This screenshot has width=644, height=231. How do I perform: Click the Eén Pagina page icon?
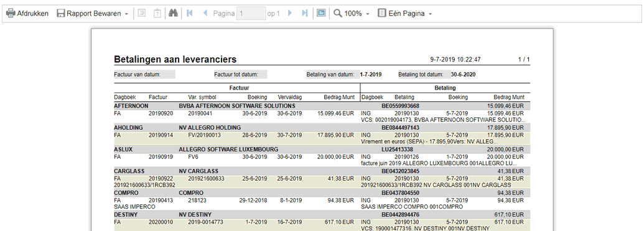(381, 14)
